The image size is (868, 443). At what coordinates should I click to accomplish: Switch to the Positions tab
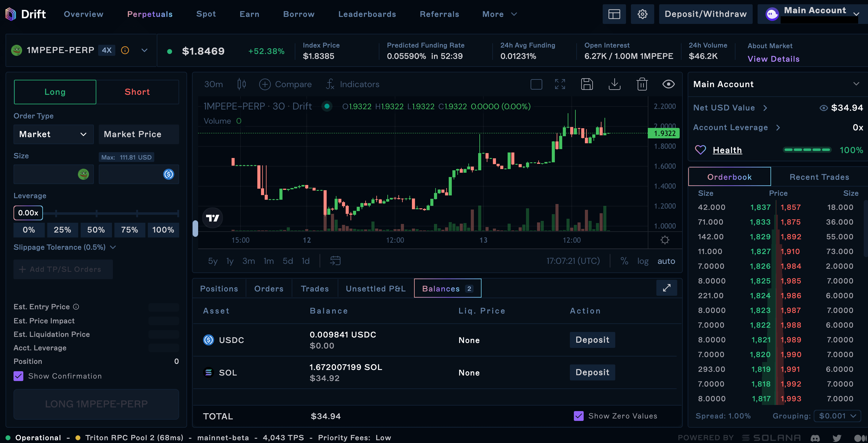coord(219,289)
